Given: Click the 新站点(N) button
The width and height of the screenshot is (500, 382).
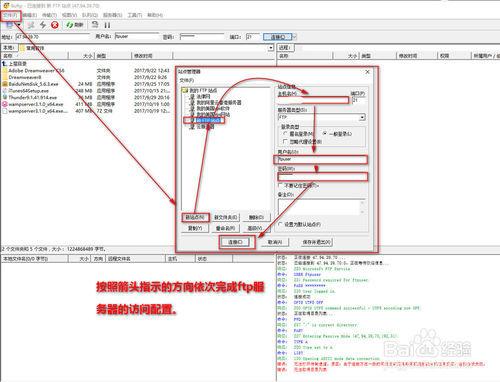Looking at the screenshot, I should coord(196,217).
